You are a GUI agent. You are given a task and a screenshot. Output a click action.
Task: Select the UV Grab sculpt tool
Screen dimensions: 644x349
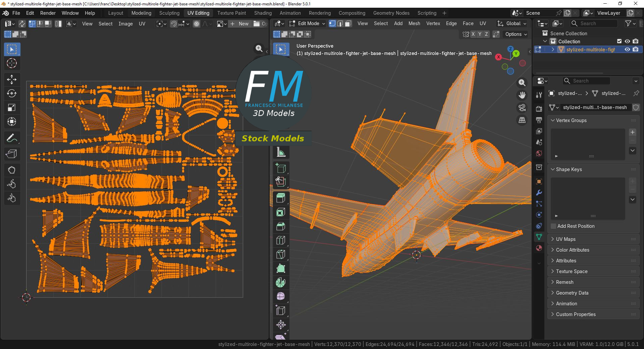click(12, 170)
